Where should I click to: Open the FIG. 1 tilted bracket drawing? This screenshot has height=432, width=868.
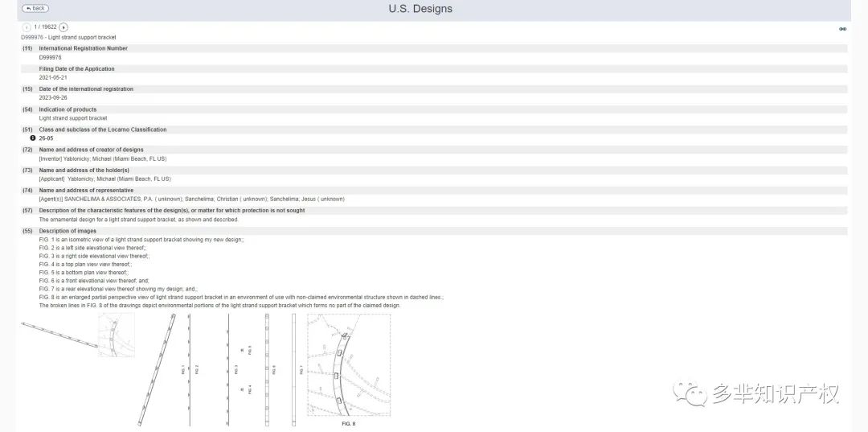pyautogui.click(x=159, y=370)
